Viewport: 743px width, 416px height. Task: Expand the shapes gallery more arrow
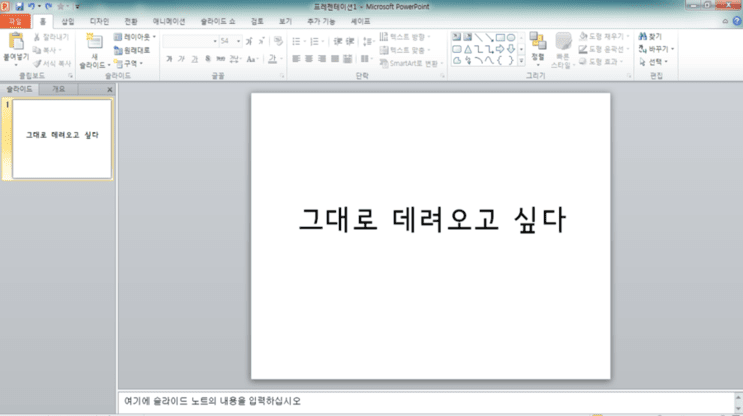521,61
